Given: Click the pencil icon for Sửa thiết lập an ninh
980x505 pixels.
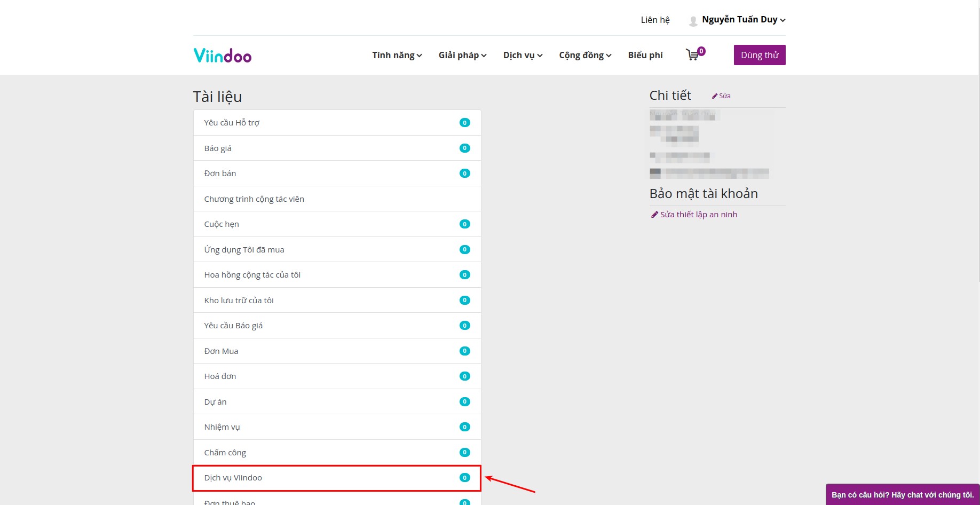Looking at the screenshot, I should coord(654,215).
